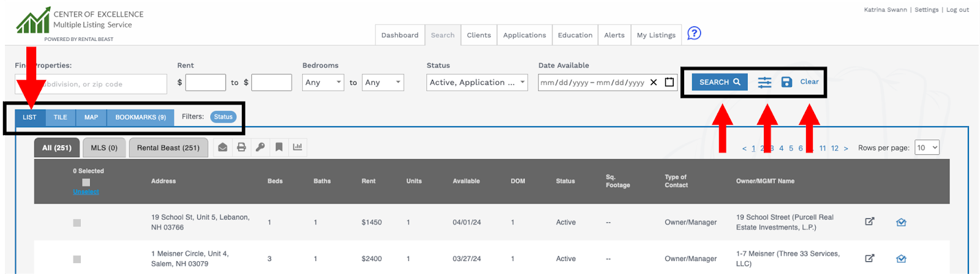Open Settings link at top right

click(926, 10)
